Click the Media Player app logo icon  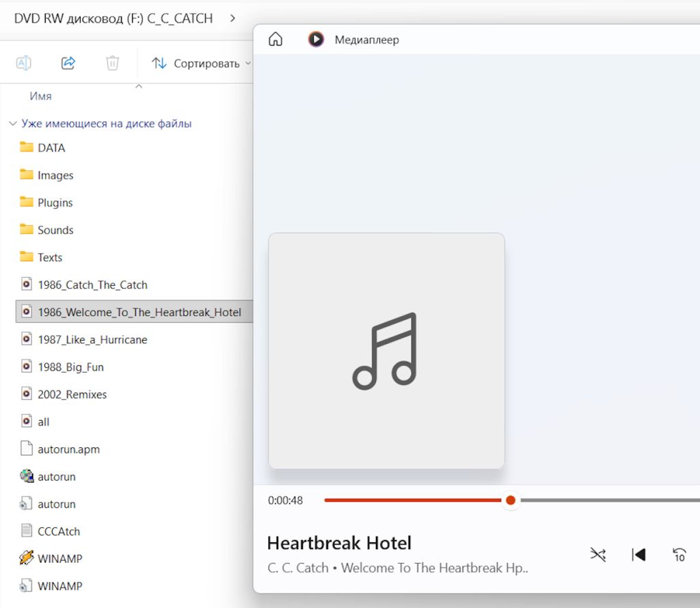[x=316, y=39]
